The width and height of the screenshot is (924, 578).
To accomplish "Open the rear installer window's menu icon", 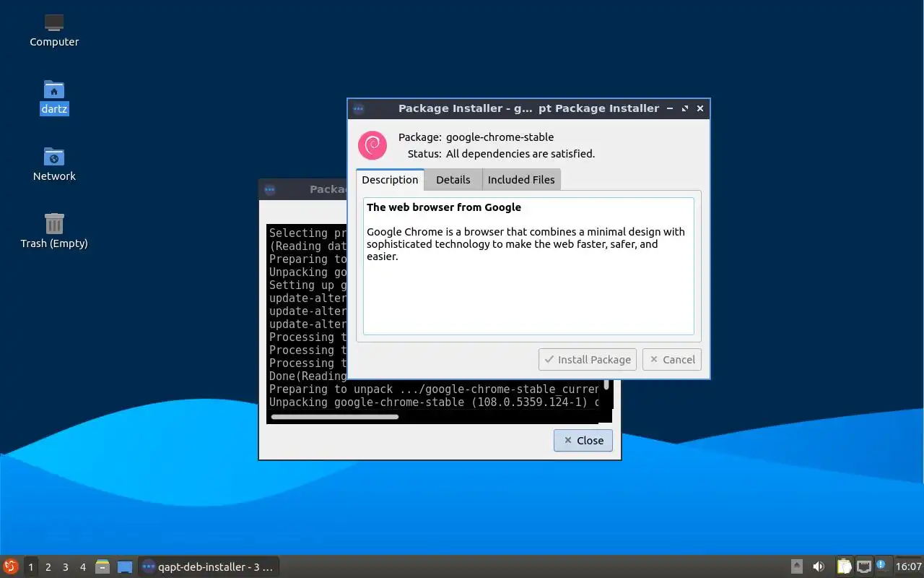I will (x=269, y=189).
